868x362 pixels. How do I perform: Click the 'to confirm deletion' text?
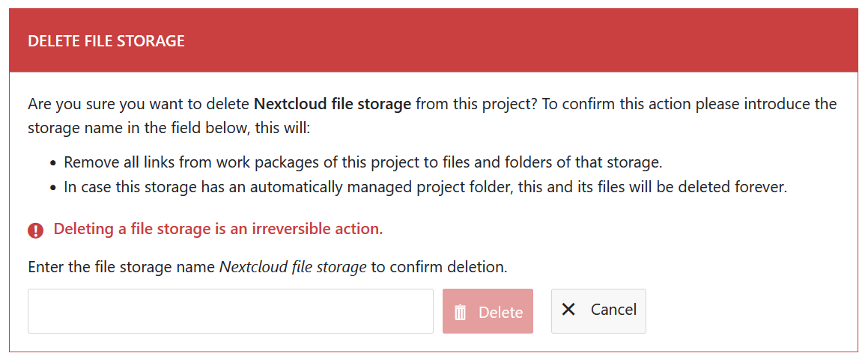tap(439, 267)
